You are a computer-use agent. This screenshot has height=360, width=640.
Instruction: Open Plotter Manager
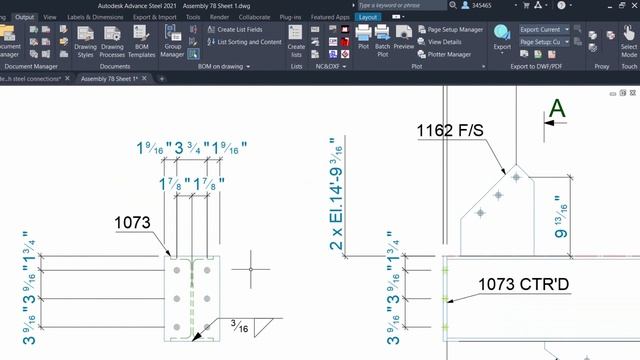[x=445, y=54]
